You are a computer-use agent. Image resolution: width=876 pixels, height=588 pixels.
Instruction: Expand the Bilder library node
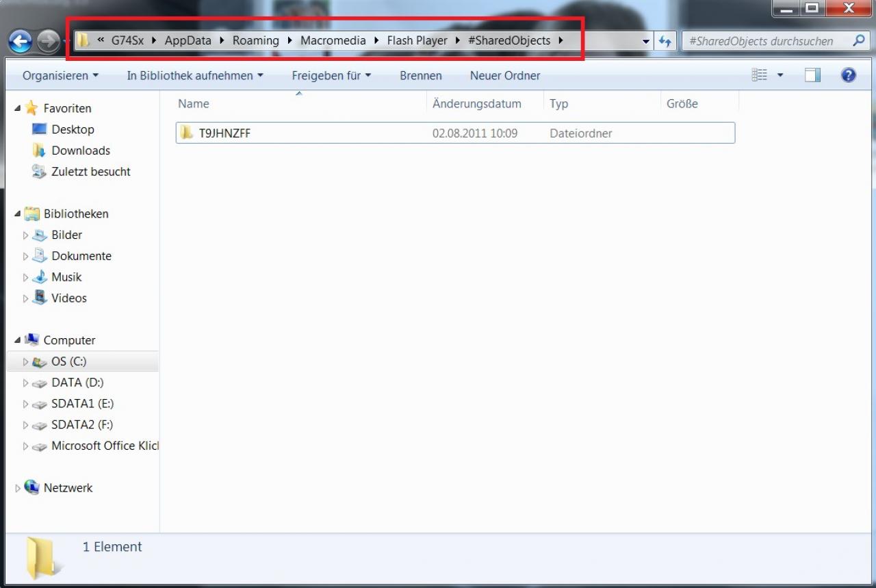click(x=26, y=235)
